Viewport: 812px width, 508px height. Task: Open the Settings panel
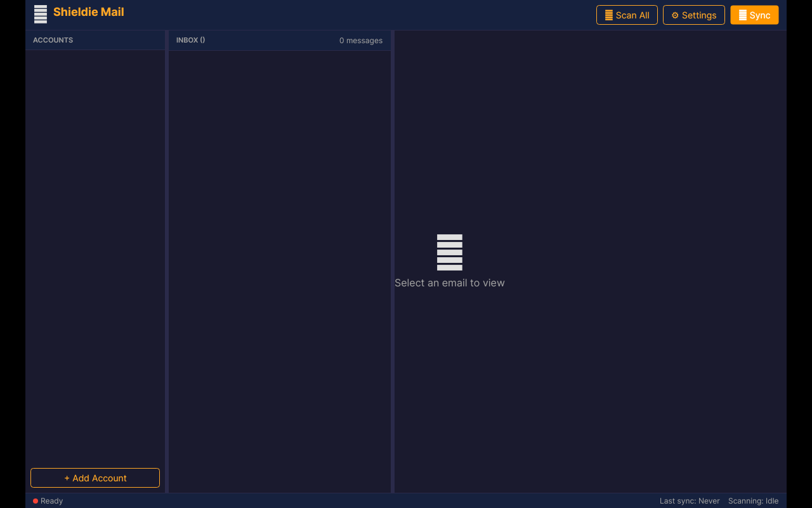693,15
